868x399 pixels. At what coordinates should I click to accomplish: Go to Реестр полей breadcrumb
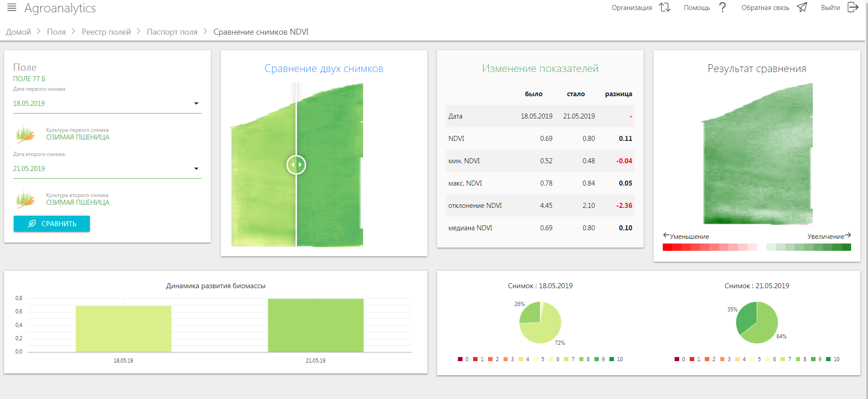pyautogui.click(x=106, y=32)
